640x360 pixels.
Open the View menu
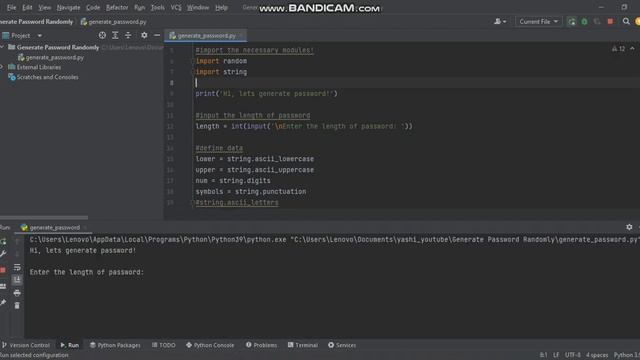[44, 7]
